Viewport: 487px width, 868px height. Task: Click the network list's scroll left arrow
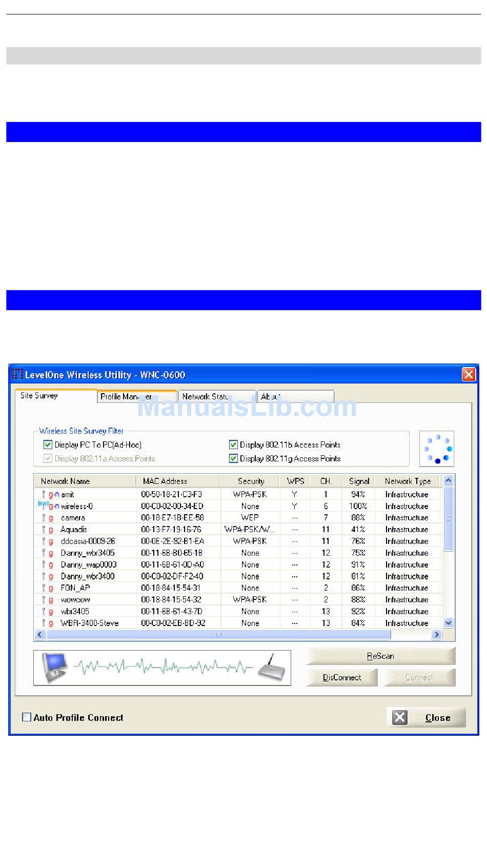pyautogui.click(x=40, y=635)
